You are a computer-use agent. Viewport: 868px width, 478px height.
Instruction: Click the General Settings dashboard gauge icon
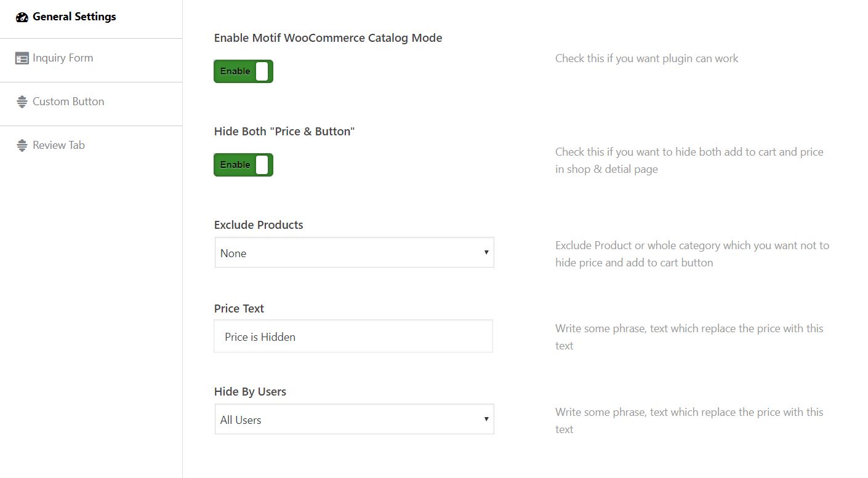pyautogui.click(x=22, y=17)
